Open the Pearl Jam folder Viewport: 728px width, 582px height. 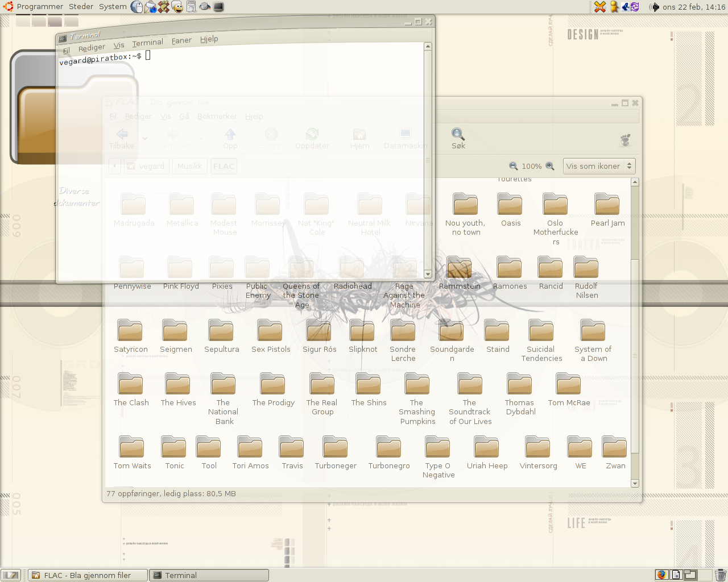click(607, 210)
